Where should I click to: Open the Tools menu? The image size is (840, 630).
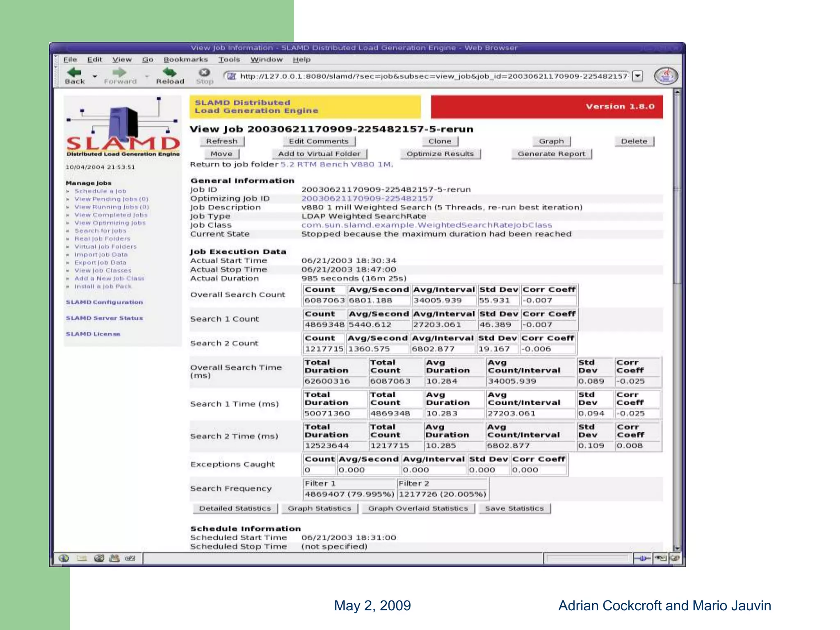tap(229, 59)
